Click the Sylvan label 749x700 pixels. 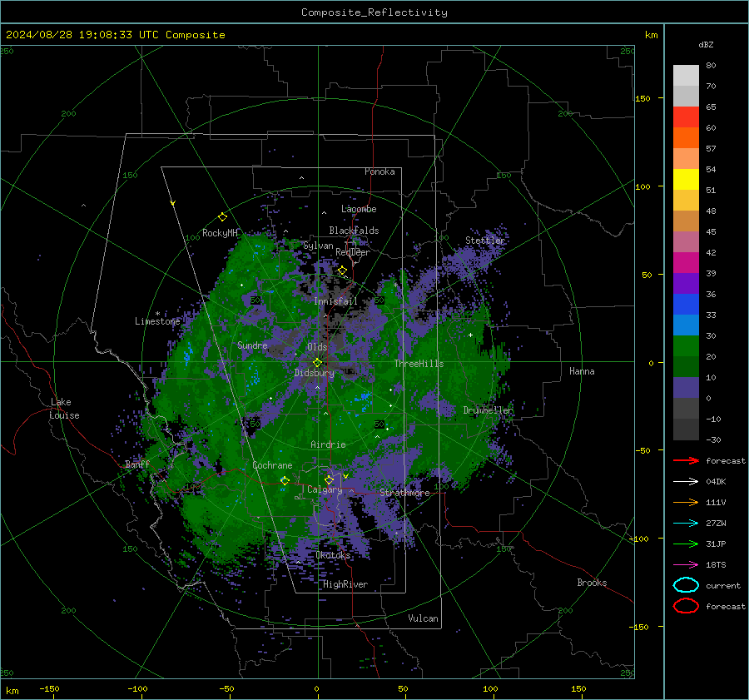318,246
